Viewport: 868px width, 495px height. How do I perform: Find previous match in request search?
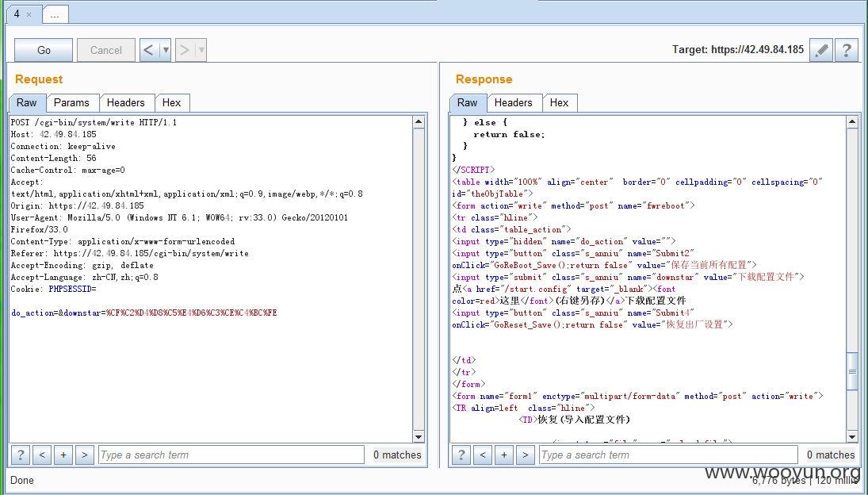[42, 455]
